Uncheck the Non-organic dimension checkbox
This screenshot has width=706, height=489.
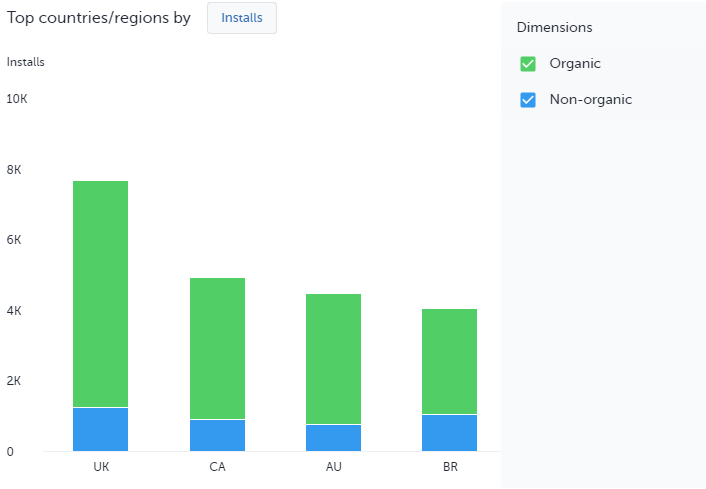click(528, 100)
